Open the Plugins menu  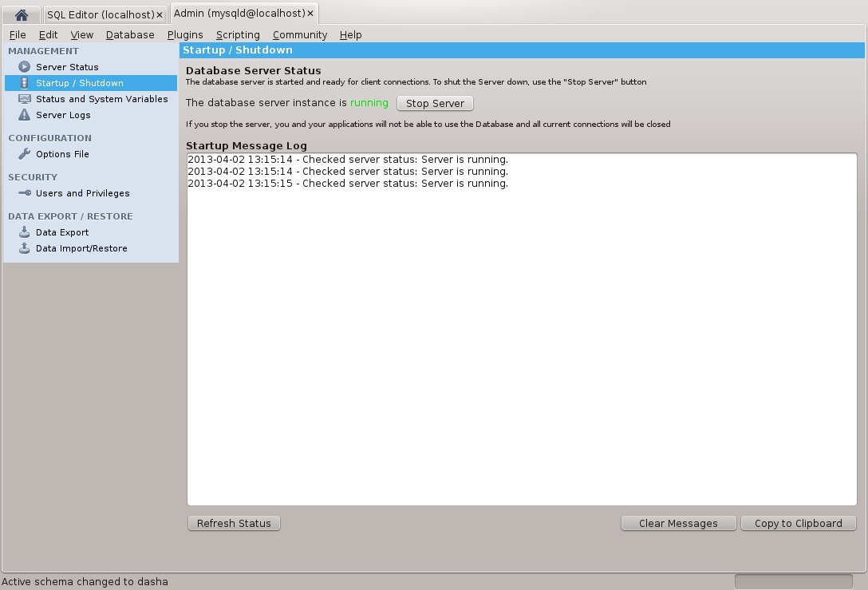[185, 35]
